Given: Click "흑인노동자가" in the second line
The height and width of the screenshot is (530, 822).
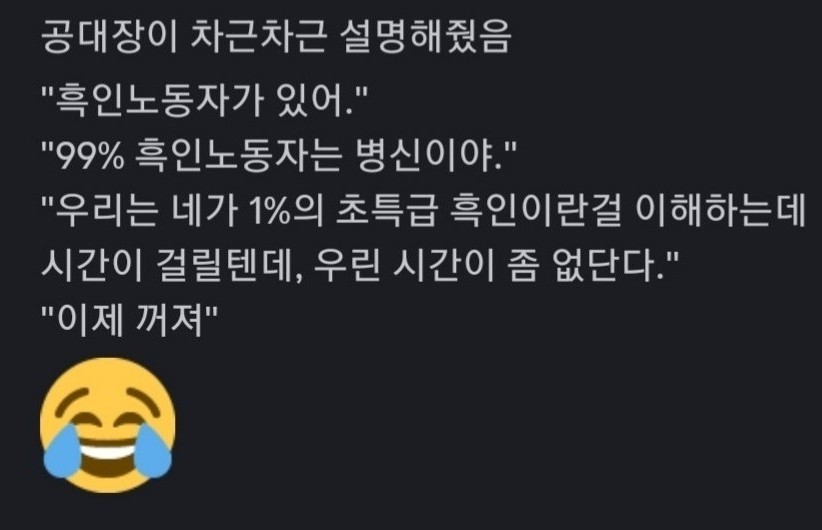Looking at the screenshot, I should 158,101.
